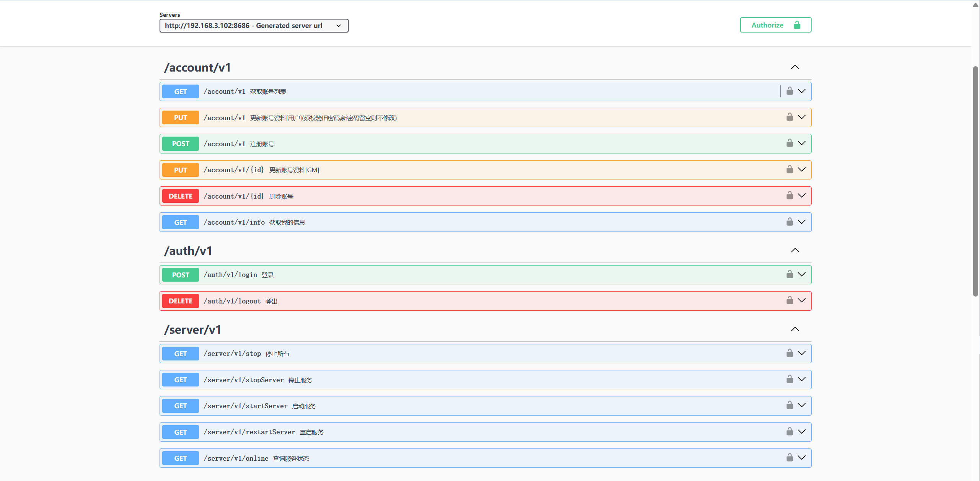The width and height of the screenshot is (980, 481).
Task: Click the Authorize button
Action: (x=775, y=25)
